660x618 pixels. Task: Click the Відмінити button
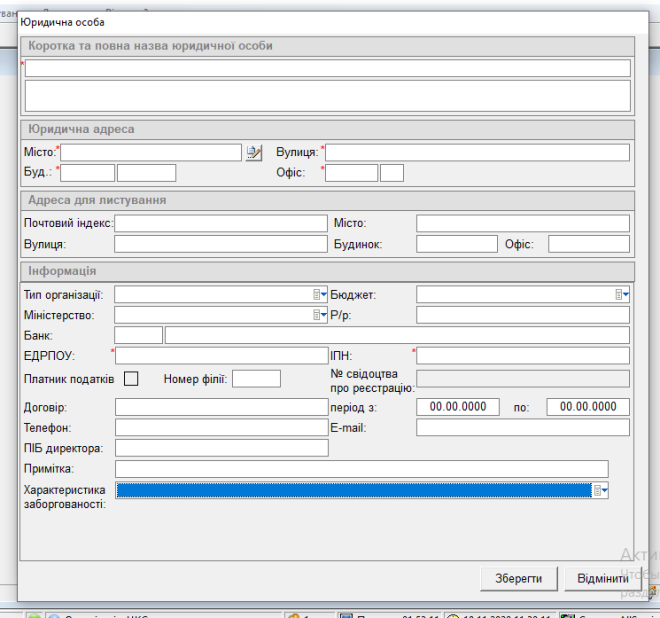[602, 579]
